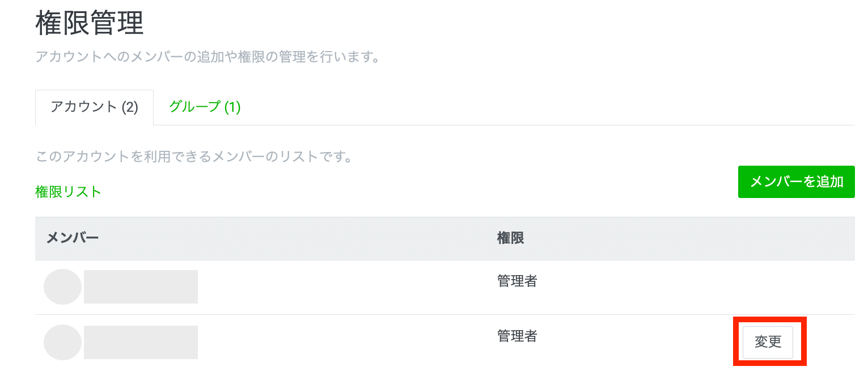The image size is (868, 379).
Task: Click 変更 for the second member
Action: point(768,342)
